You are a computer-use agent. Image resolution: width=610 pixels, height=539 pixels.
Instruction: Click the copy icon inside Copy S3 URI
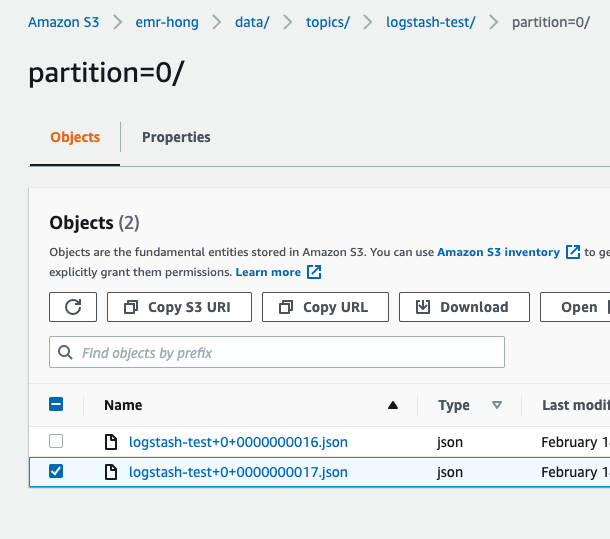[131, 307]
